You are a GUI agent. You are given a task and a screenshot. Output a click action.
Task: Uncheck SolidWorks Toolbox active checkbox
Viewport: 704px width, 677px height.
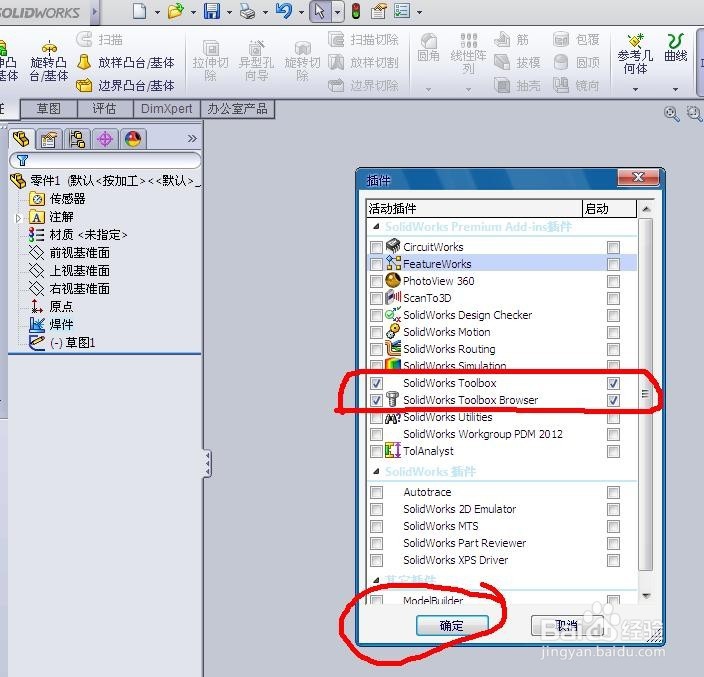point(376,383)
